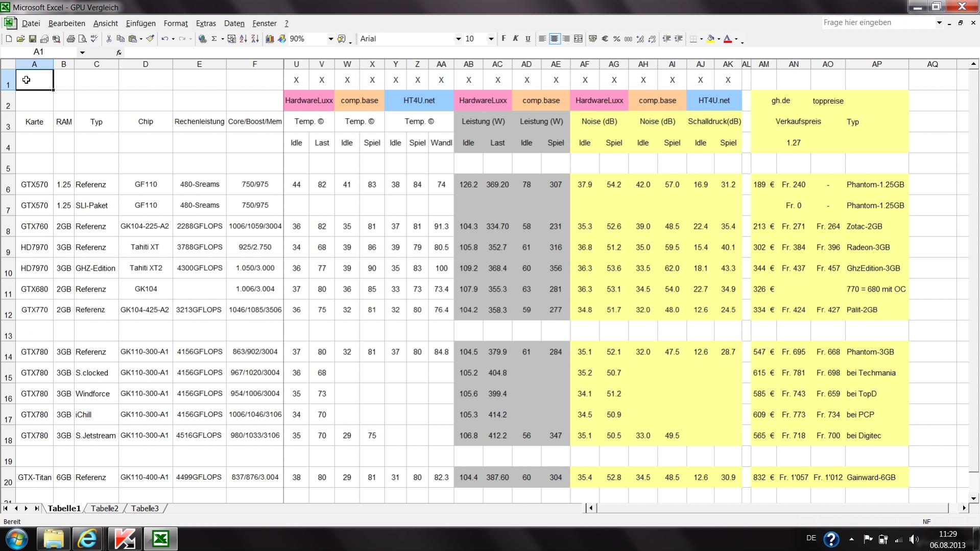Viewport: 980px width, 551px height.
Task: Sort descending Z to A
Action: coord(255,39)
